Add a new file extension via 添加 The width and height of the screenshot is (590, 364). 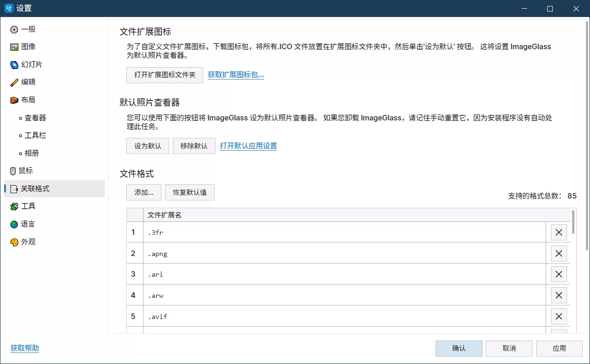pyautogui.click(x=143, y=192)
